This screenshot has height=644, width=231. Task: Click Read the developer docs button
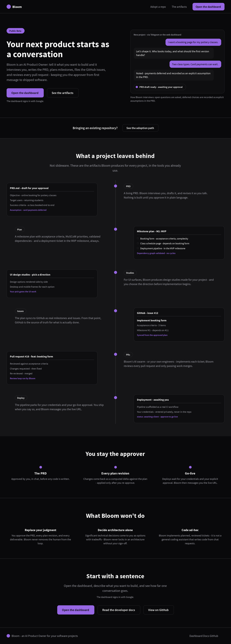coord(119,610)
